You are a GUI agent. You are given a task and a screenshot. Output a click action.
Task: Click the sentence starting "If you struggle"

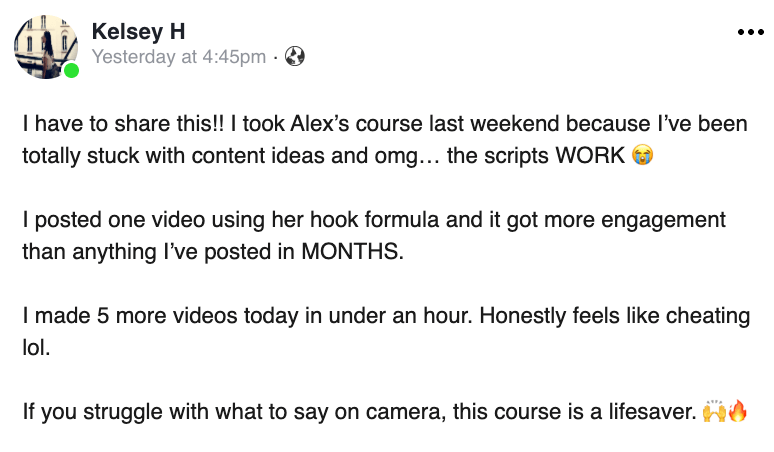click(358, 411)
